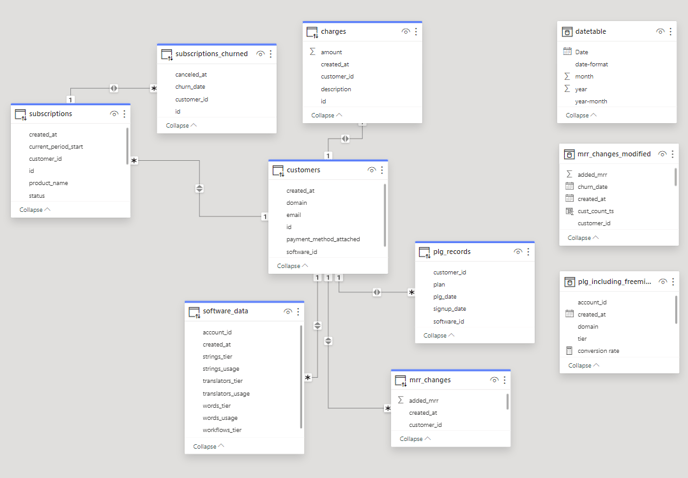
Task: Click the sum icon beside amount field
Action: [x=312, y=52]
